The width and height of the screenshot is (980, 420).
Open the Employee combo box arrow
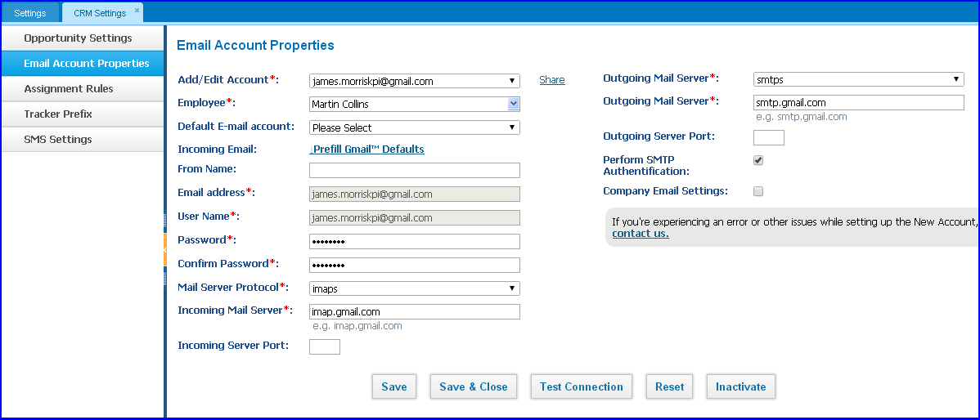pos(513,105)
